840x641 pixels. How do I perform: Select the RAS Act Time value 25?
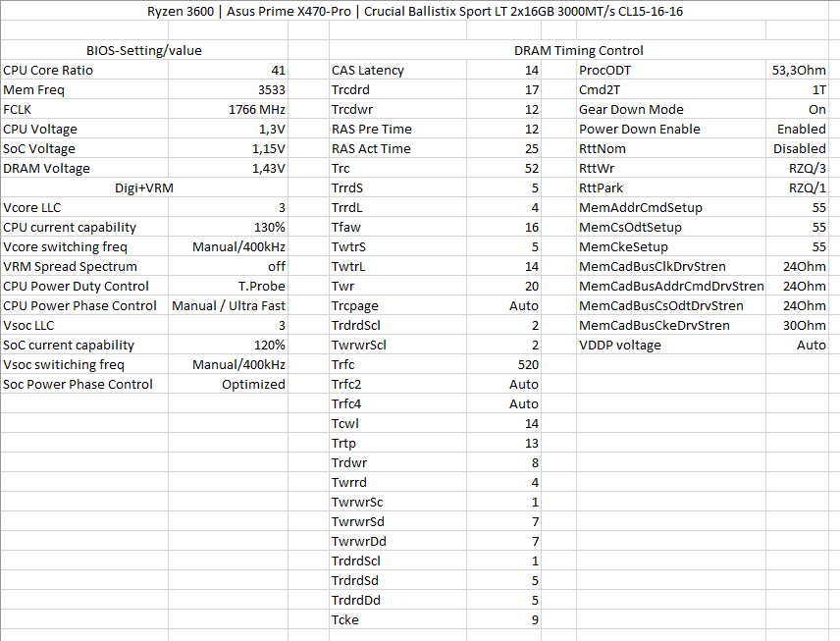[x=503, y=148]
